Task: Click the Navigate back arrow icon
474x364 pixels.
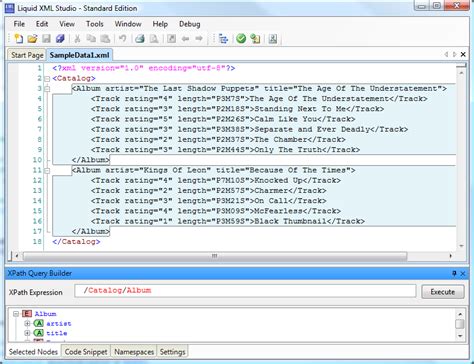Action: tap(185, 39)
